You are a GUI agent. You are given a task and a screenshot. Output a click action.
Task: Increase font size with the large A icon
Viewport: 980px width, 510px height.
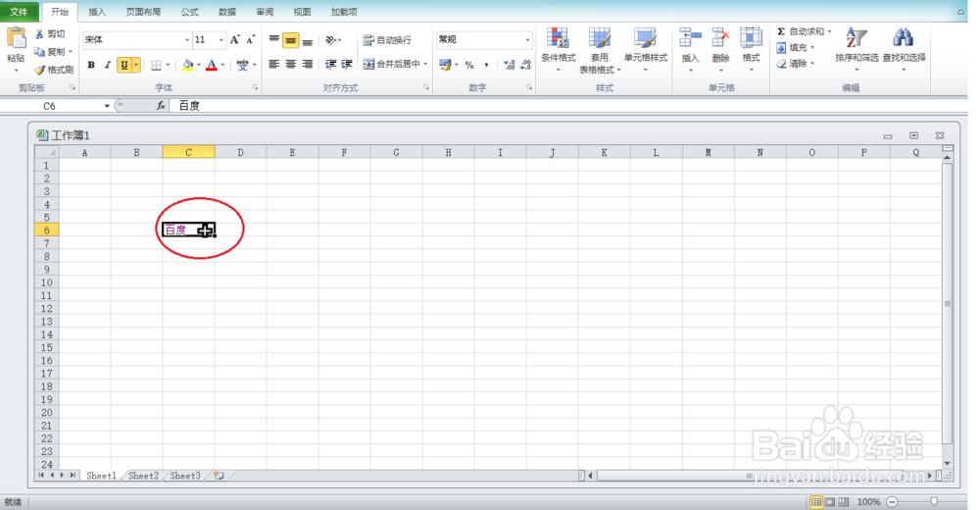pyautogui.click(x=234, y=39)
